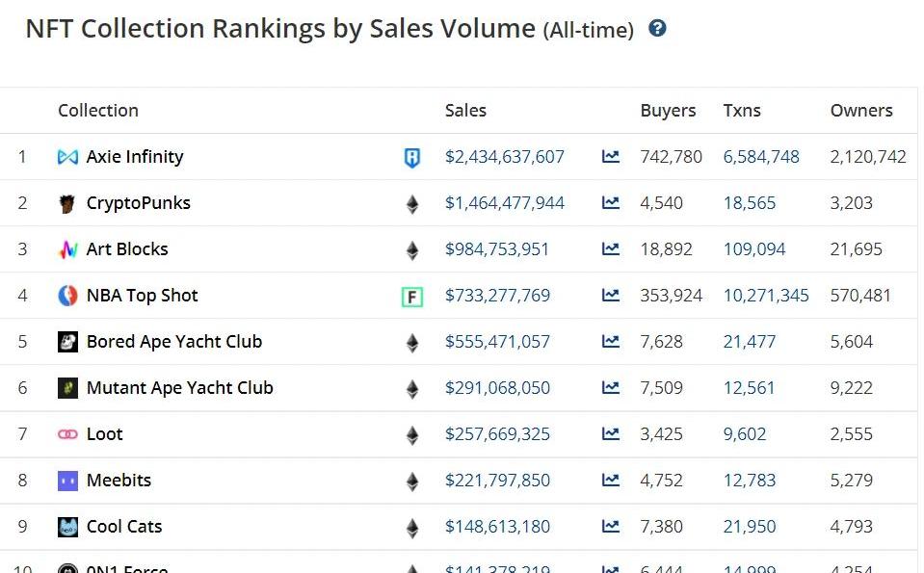Image resolution: width=924 pixels, height=573 pixels.
Task: Show the sales chart for Bored Ape Yacht Club
Action: tap(611, 341)
